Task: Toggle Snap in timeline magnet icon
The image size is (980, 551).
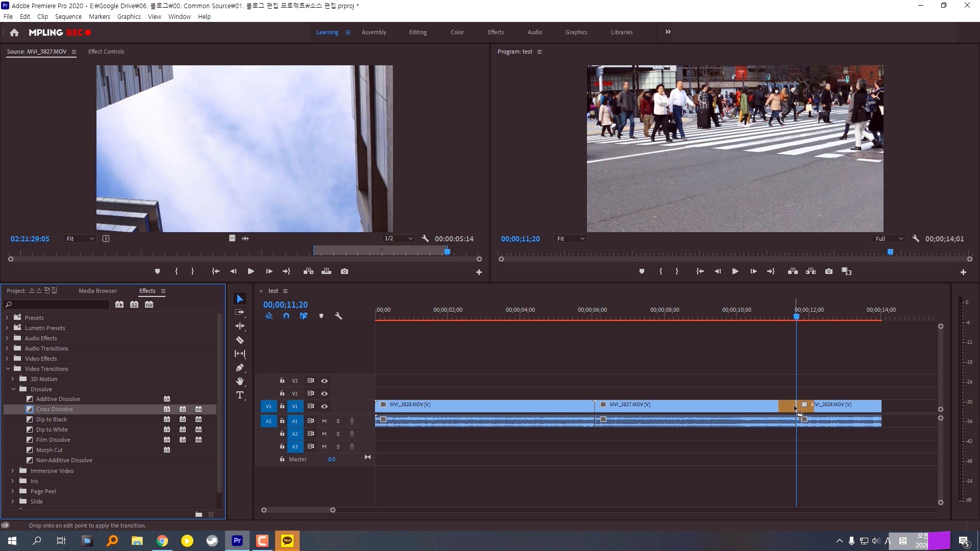Action: coord(286,316)
